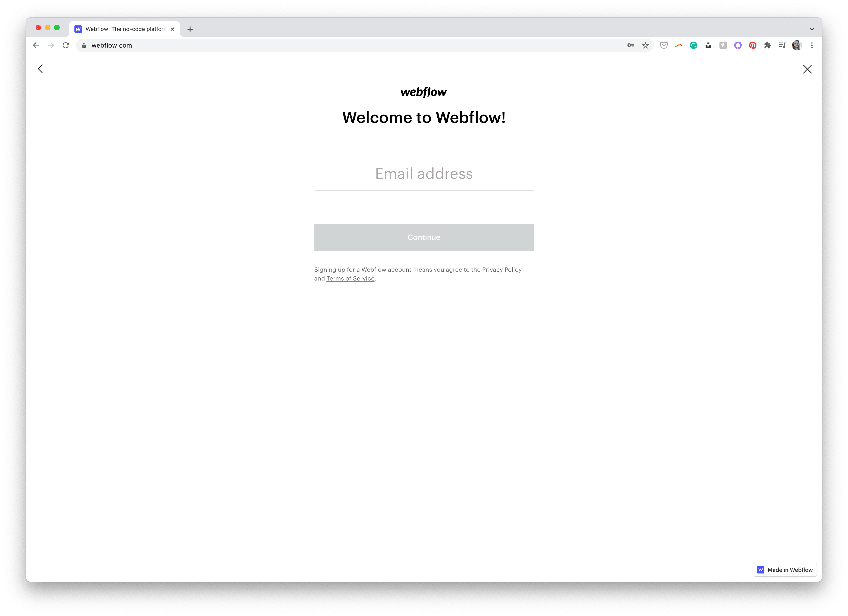Image resolution: width=848 pixels, height=616 pixels.
Task: Open the Terms of Service link
Action: point(350,278)
